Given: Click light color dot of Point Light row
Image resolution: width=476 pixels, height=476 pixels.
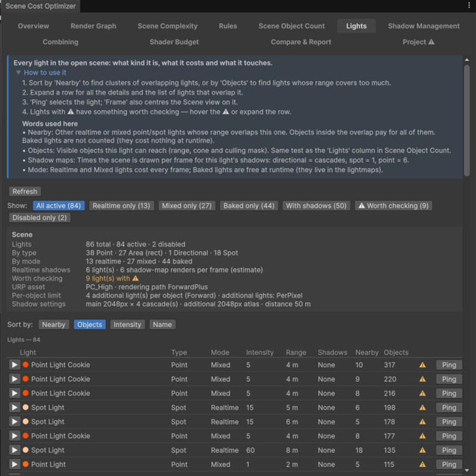Looking at the screenshot, I should point(26,464).
